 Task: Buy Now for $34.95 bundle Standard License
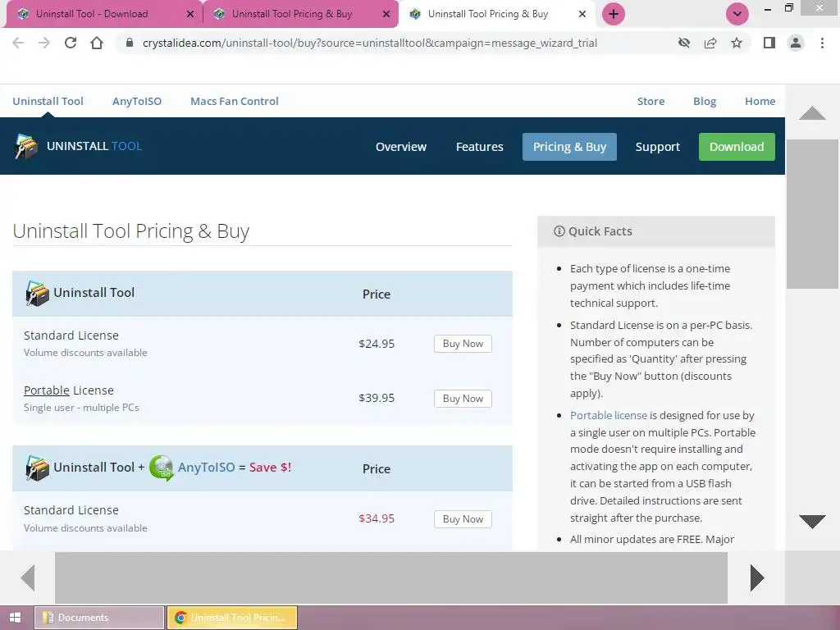pyautogui.click(x=463, y=519)
